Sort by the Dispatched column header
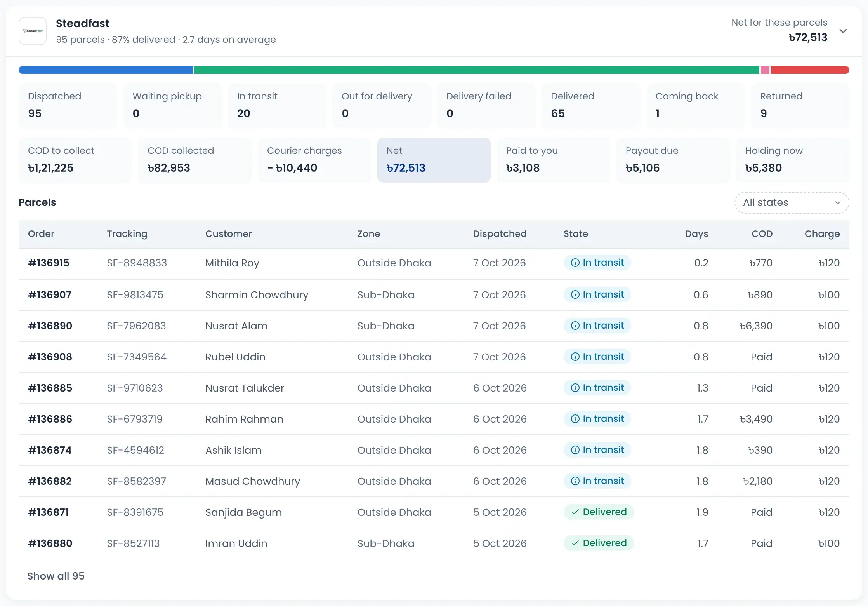Viewport: 868px width, 606px height. (x=500, y=234)
